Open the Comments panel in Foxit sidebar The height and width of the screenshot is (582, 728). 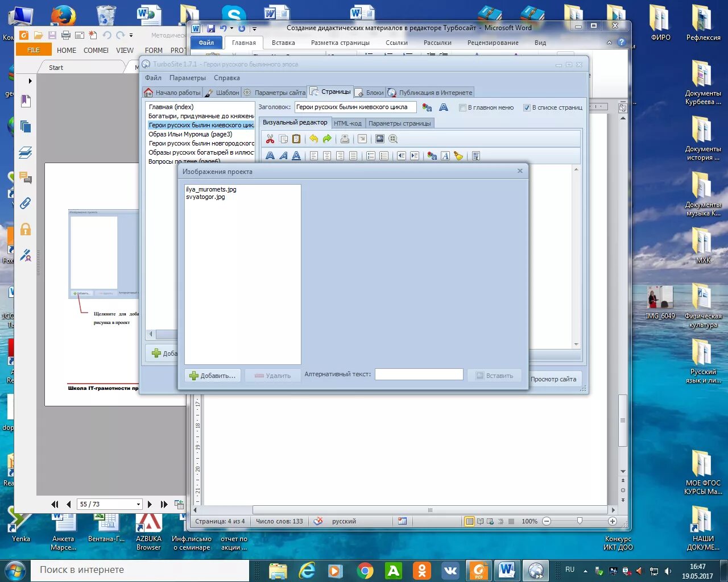click(x=26, y=178)
